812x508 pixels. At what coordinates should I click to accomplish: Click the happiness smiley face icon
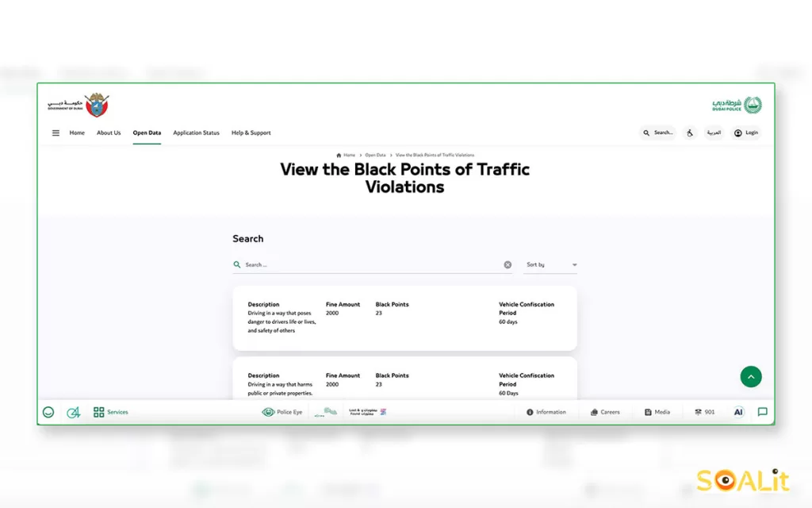coord(48,413)
